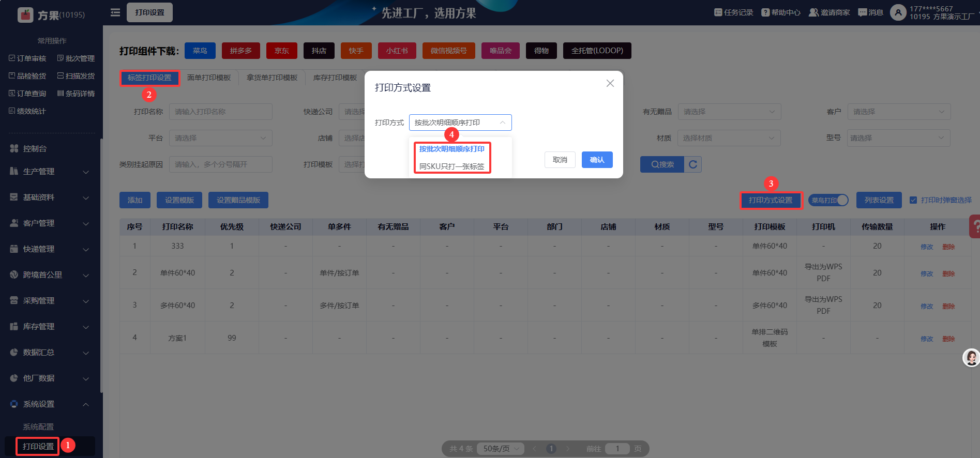This screenshot has width=980, height=458.
Task: Click the 类别挂起原因 input field
Action: coord(221,164)
